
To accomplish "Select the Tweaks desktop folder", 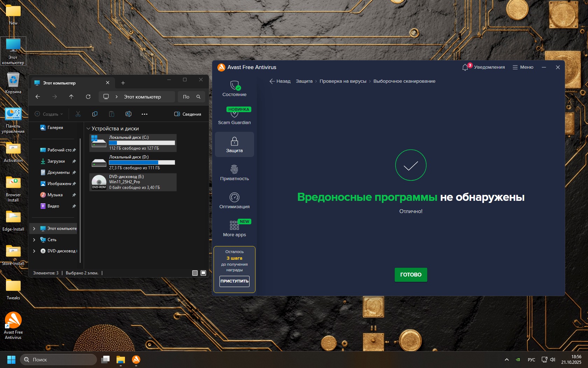I will pyautogui.click(x=13, y=290).
